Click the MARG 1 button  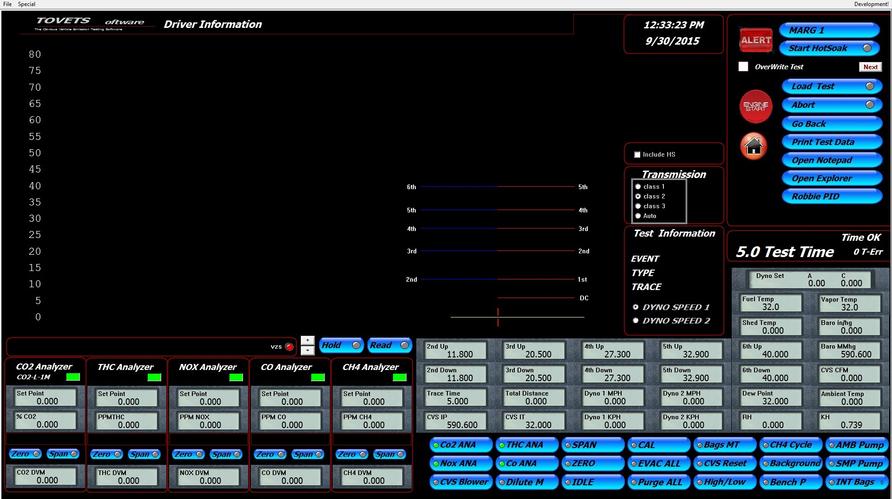pos(829,30)
